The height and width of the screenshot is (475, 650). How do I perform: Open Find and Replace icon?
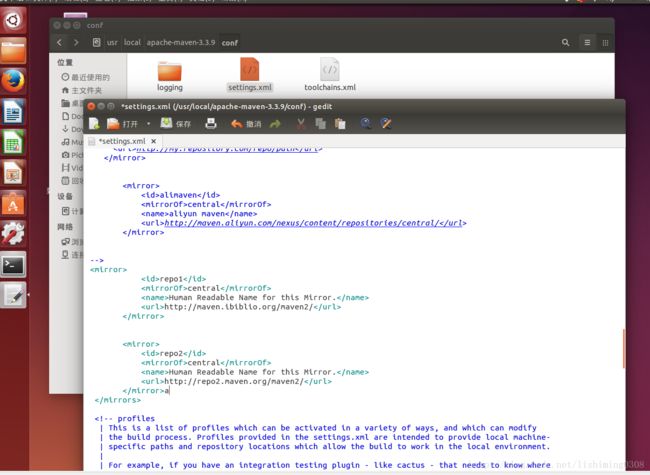tap(386, 123)
